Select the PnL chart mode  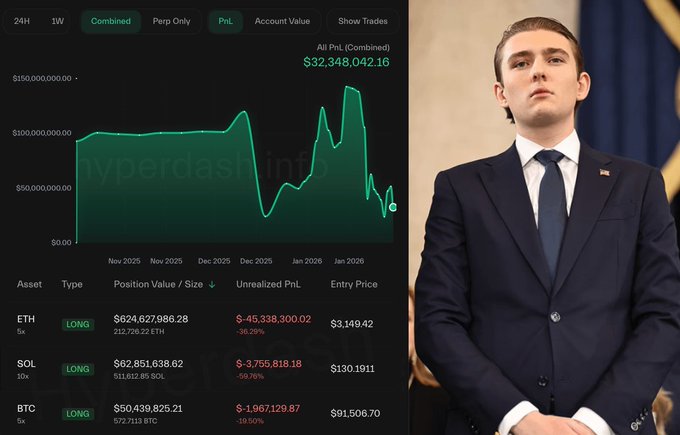(226, 21)
